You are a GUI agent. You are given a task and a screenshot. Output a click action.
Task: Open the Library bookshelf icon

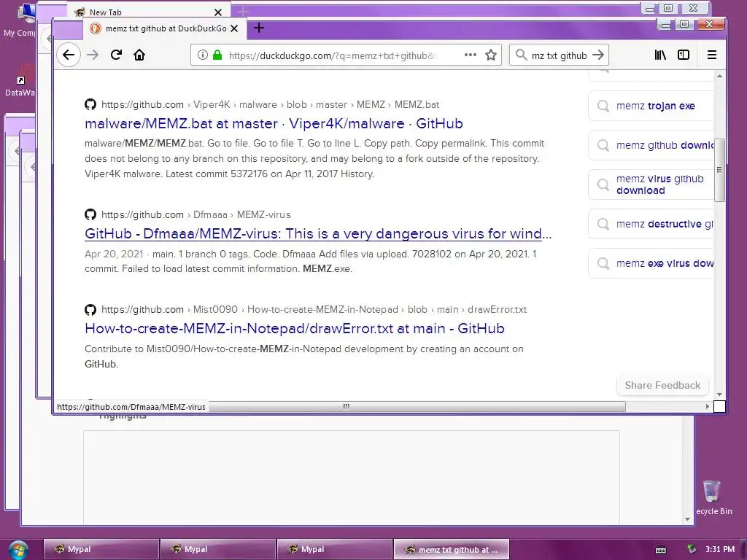coord(660,55)
